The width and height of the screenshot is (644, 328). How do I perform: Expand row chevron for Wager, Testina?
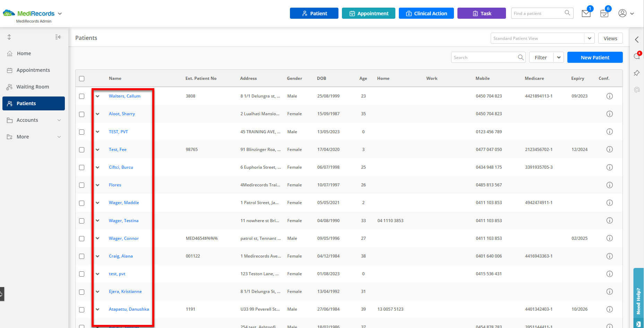[97, 220]
